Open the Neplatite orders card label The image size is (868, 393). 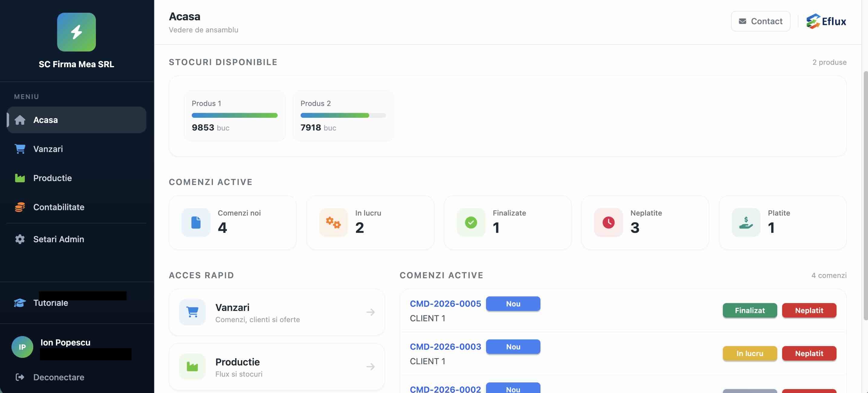[646, 213]
